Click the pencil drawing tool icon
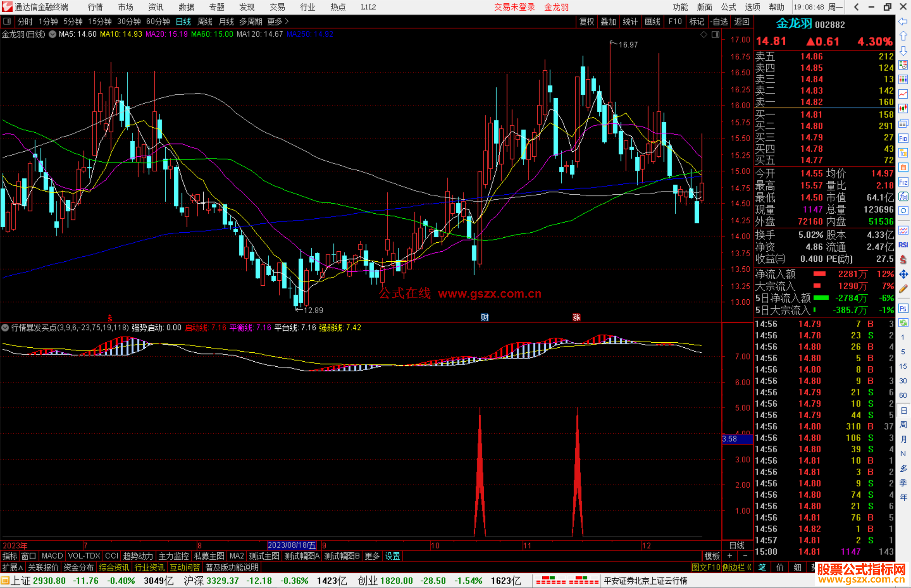Image resolution: width=911 pixels, height=588 pixels. [903, 289]
